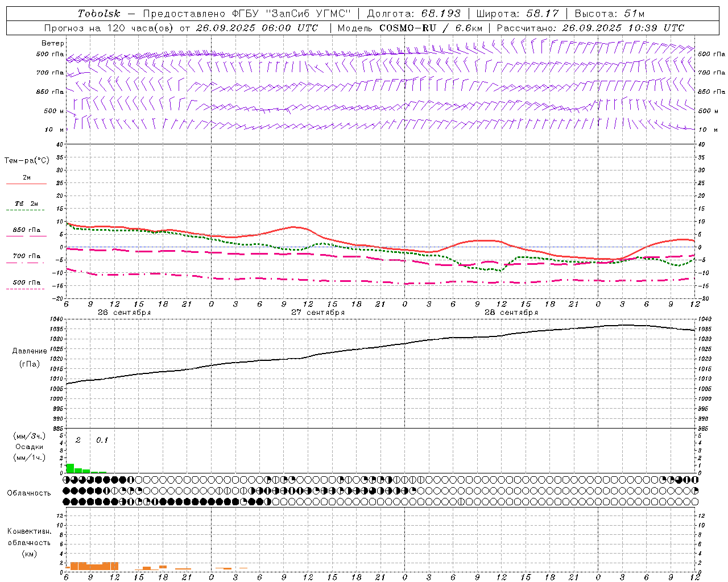Click the "Облачность" cloud cover row label
Image resolution: width=728 pixels, height=582 pixels.
[29, 493]
